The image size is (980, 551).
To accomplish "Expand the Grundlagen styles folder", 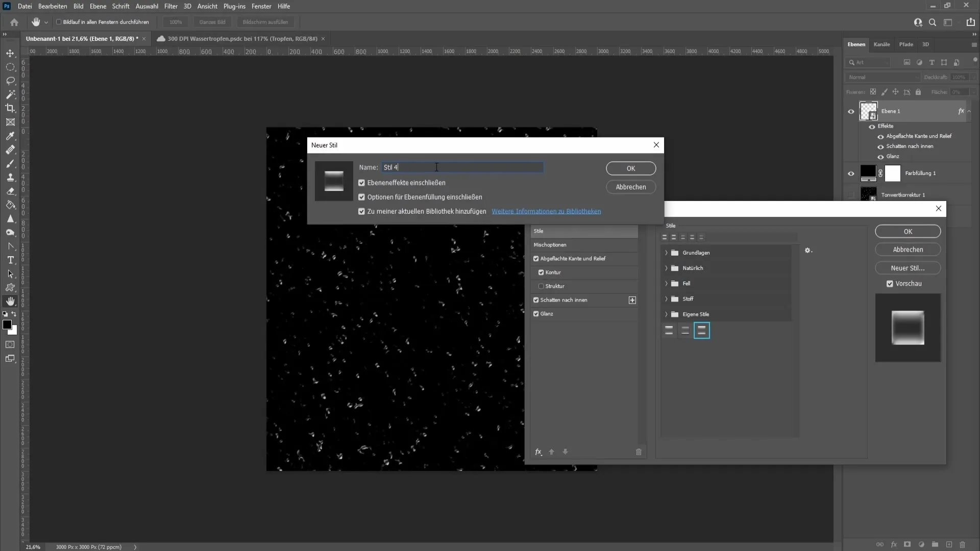I will 666,253.
